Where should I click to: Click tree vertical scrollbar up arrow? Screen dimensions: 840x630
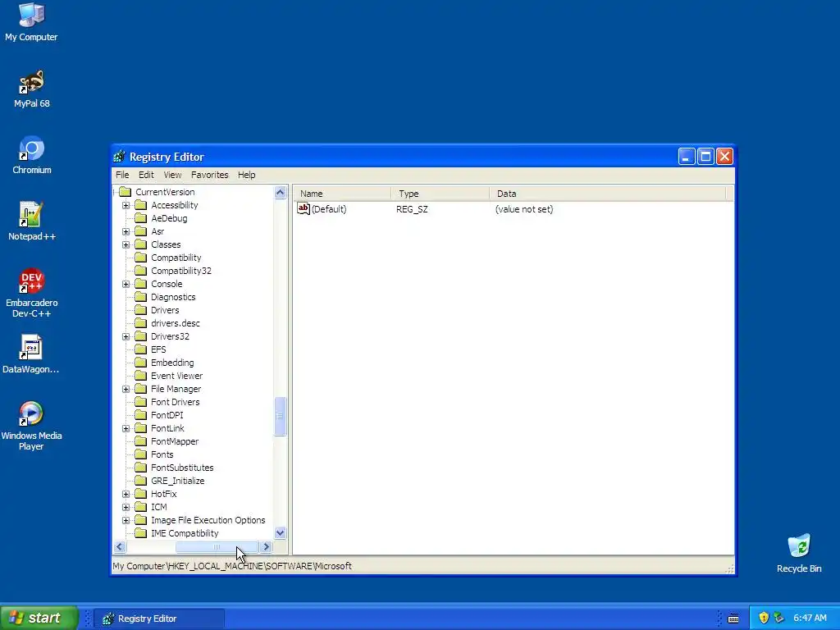281,192
